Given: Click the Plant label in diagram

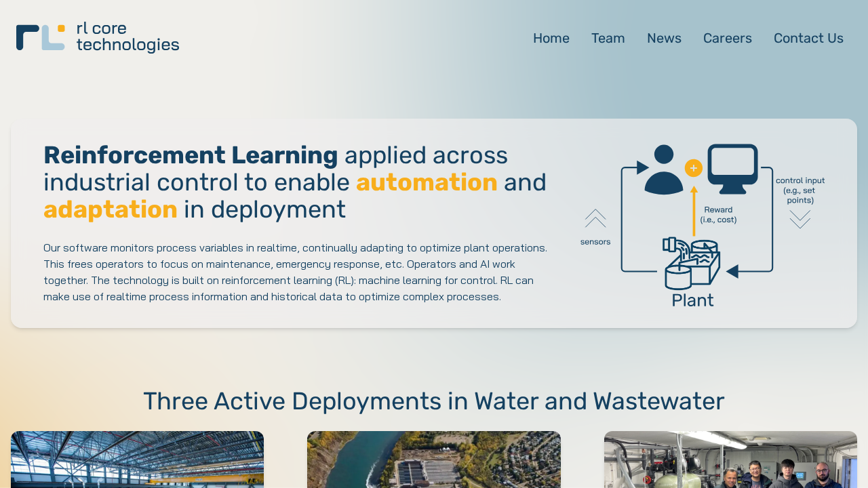Looking at the screenshot, I should (x=692, y=300).
